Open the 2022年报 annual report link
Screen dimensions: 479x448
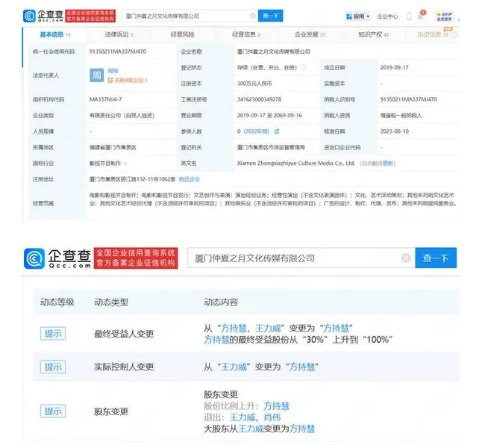(x=257, y=131)
